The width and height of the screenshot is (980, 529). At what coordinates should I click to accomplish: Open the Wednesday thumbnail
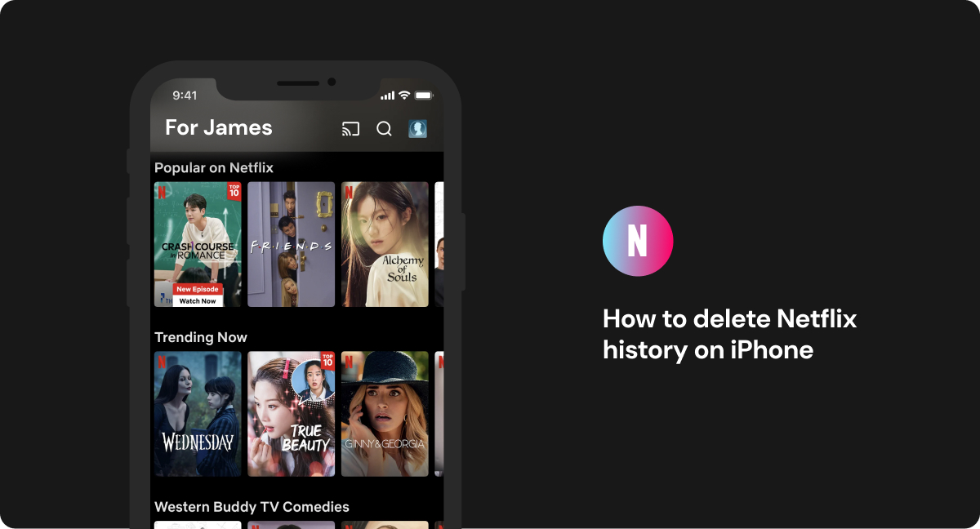pos(198,413)
